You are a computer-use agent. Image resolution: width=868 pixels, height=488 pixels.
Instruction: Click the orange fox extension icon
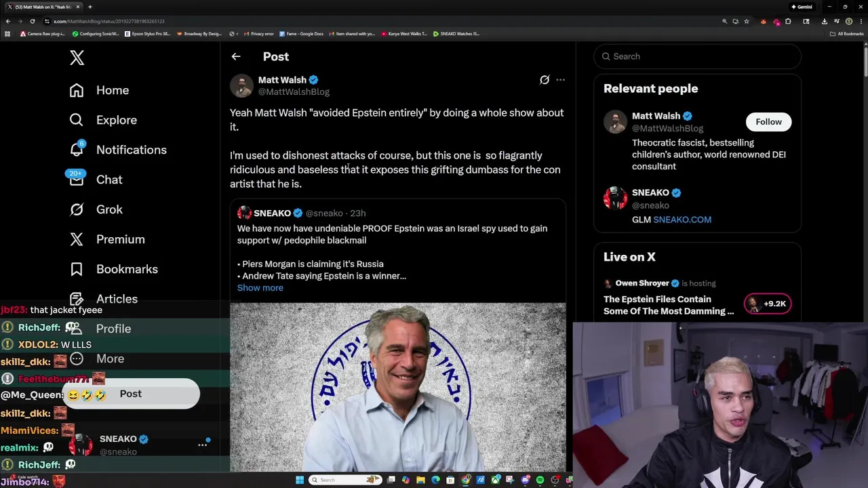(764, 21)
